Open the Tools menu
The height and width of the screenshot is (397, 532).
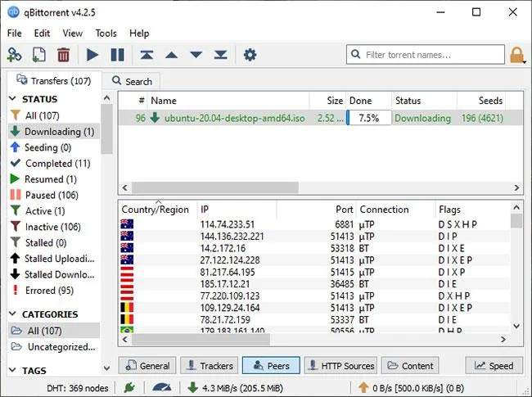tap(106, 34)
